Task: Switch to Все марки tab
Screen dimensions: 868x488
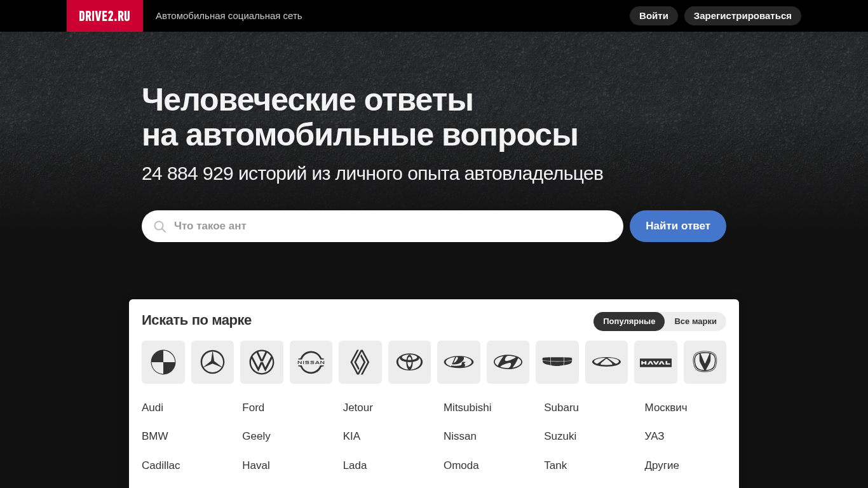Action: pyautogui.click(x=695, y=322)
